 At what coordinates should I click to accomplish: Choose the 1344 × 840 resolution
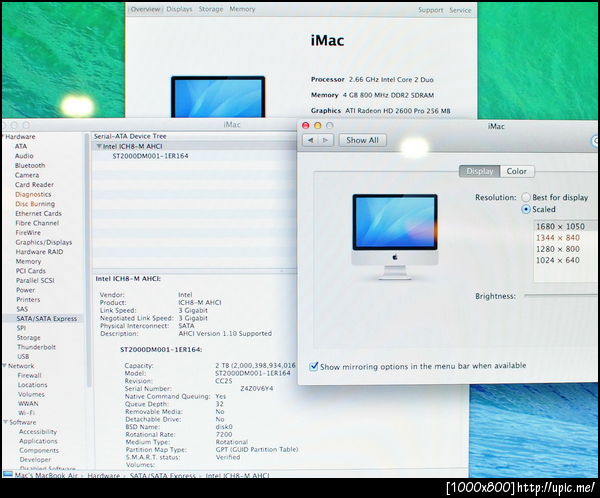pos(558,238)
